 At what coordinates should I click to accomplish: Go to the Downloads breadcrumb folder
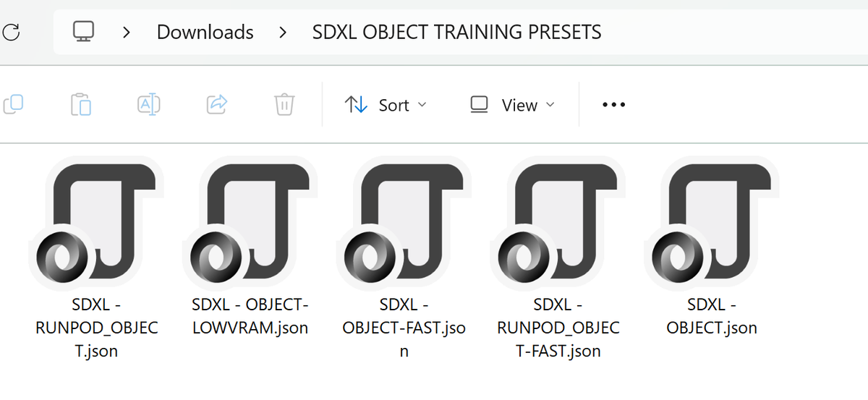(205, 33)
